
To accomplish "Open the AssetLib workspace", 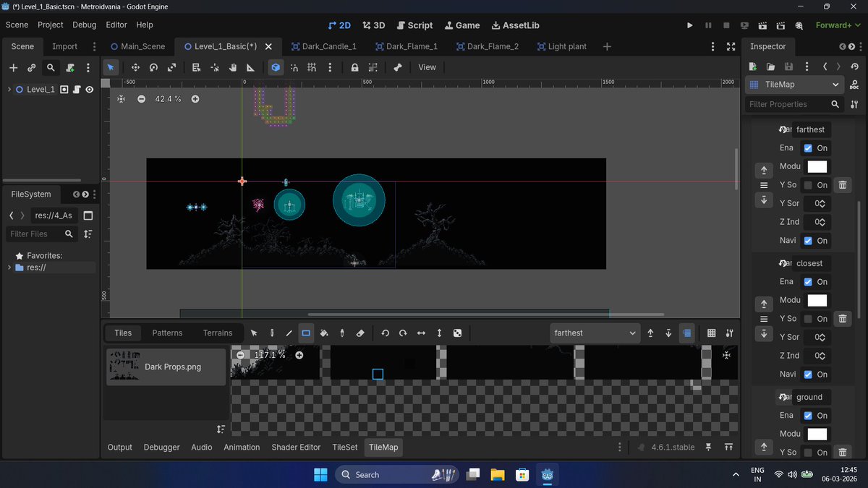I will coord(515,25).
